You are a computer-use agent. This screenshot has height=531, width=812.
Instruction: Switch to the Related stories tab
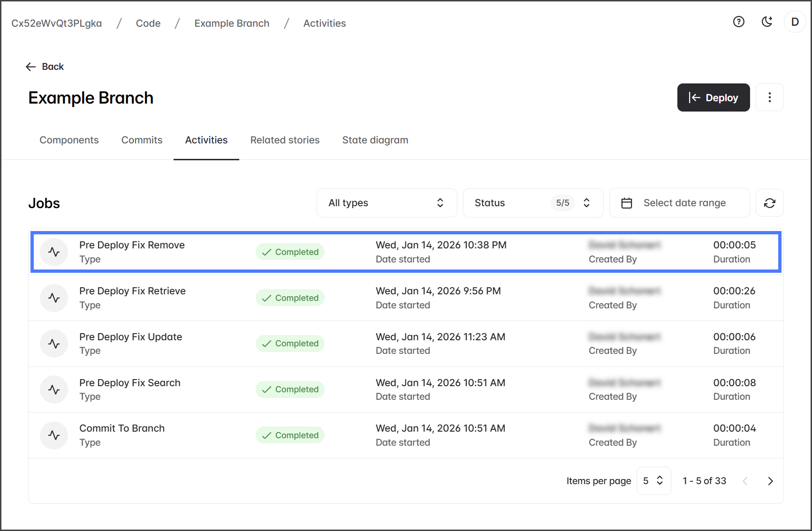285,140
